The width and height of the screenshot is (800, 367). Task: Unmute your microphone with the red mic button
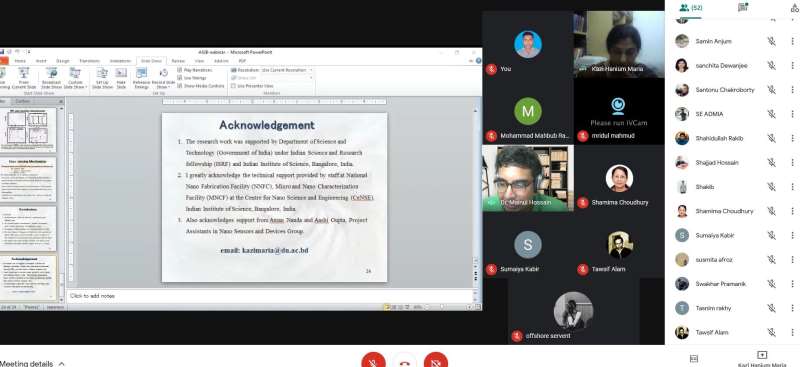coord(373,361)
